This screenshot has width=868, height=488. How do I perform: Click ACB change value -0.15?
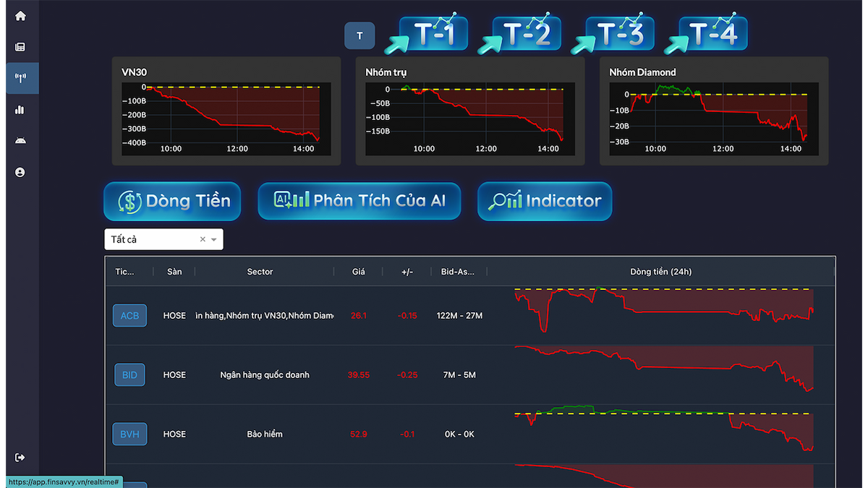coord(407,315)
